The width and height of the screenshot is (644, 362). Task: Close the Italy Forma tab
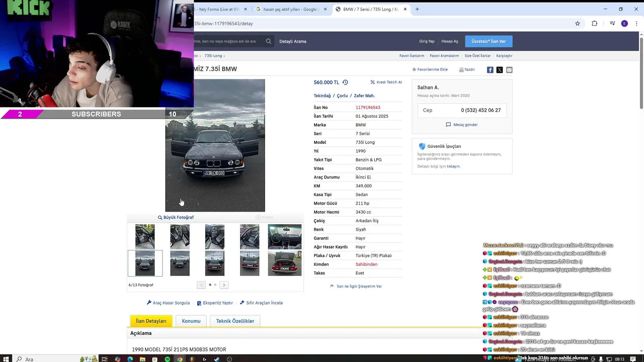coord(246,9)
